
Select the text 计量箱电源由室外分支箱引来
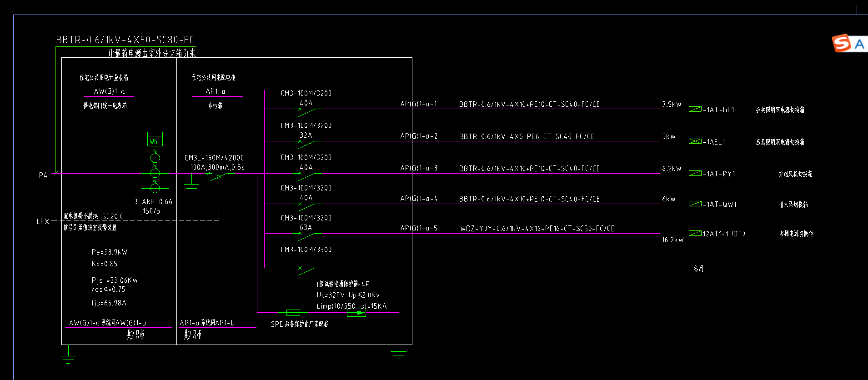coord(151,53)
